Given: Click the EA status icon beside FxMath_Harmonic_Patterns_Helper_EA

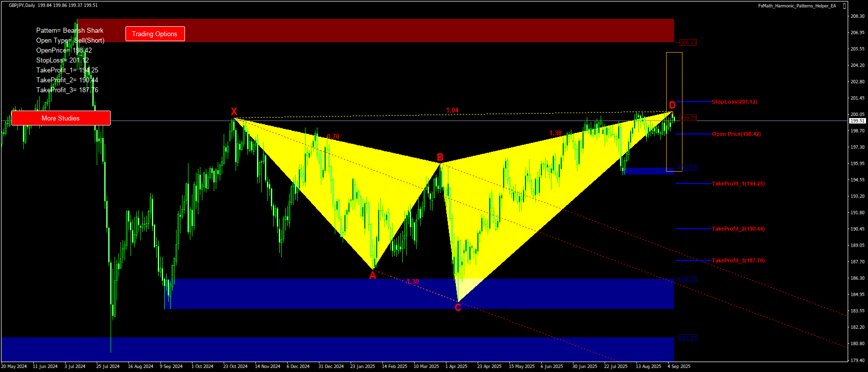Looking at the screenshot, I should [843, 6].
